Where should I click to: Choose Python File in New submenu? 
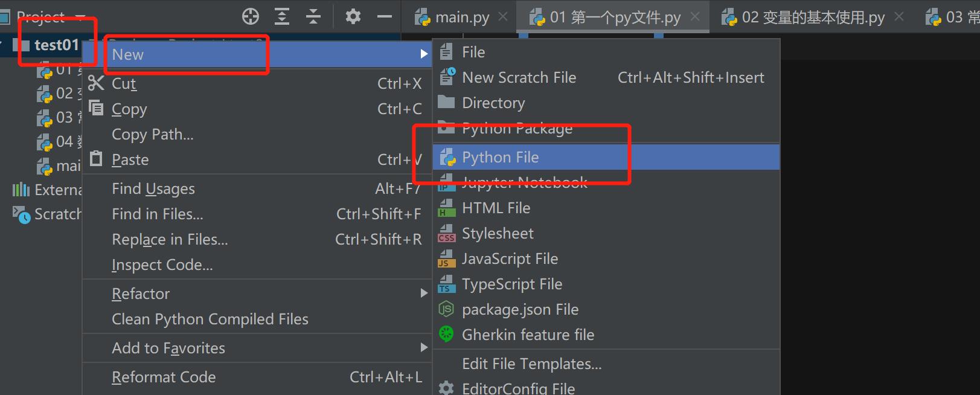pos(606,157)
